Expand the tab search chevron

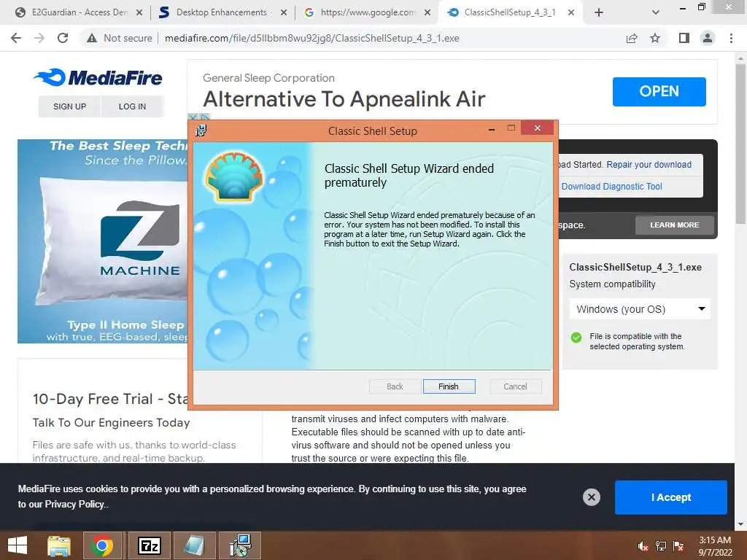pyautogui.click(x=656, y=13)
